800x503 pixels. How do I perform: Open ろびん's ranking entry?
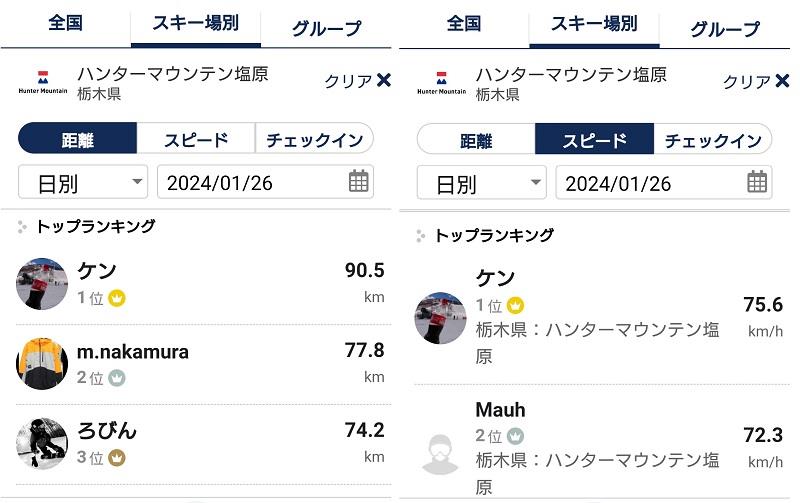click(x=204, y=444)
